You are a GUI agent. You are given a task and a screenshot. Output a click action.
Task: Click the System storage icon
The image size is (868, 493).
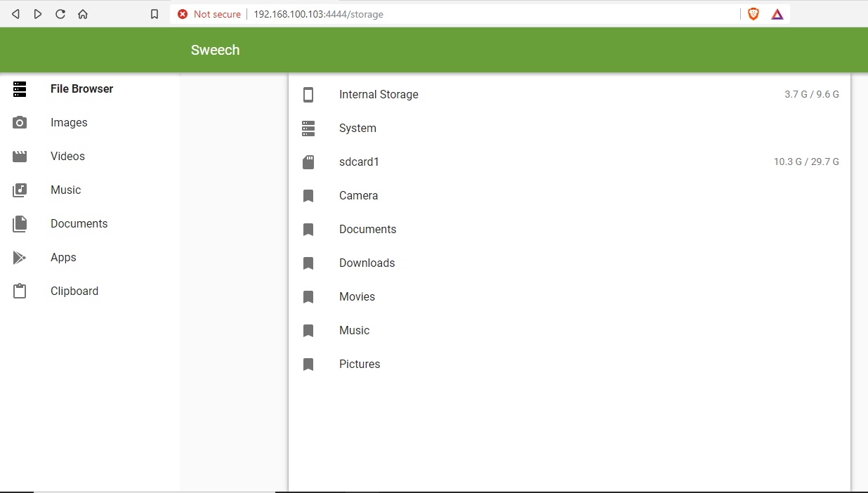[x=308, y=129]
